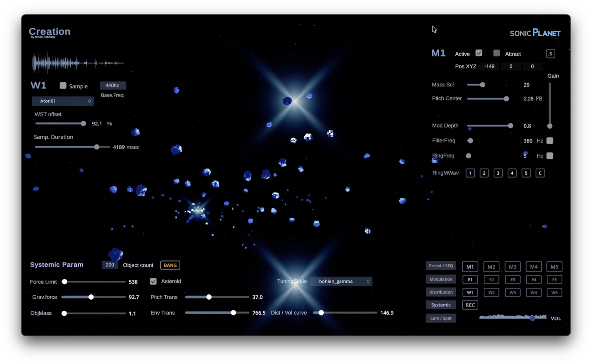
Task: Click the Grav.force slider handle
Action: pyautogui.click(x=91, y=297)
